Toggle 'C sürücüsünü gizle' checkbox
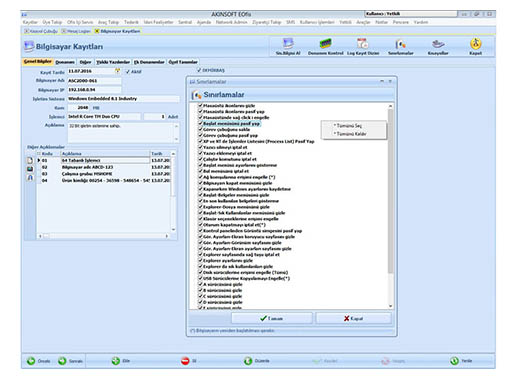This screenshot has height=380, width=510. 201,296
